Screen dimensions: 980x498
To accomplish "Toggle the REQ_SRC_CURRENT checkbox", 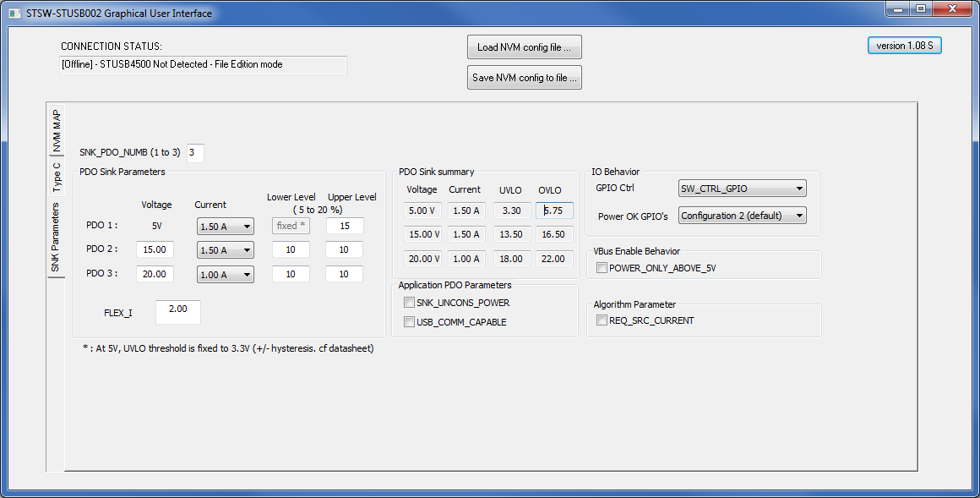I will point(602,320).
